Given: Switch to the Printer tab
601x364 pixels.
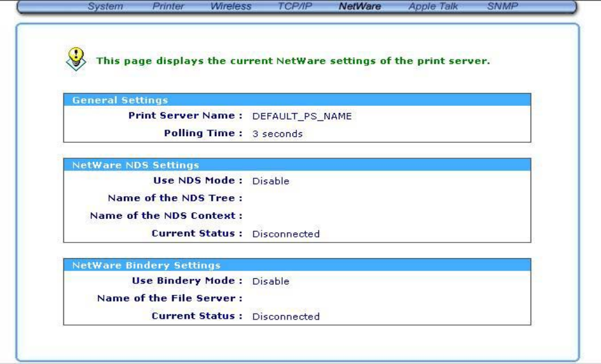Looking at the screenshot, I should 168,6.
